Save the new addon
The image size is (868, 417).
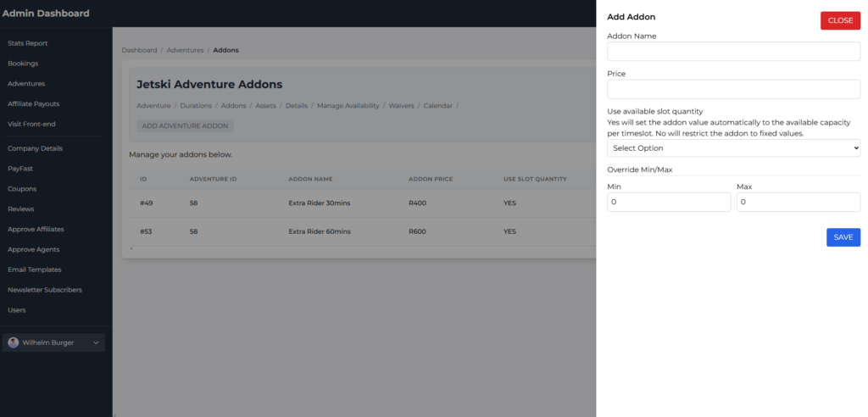(x=843, y=237)
